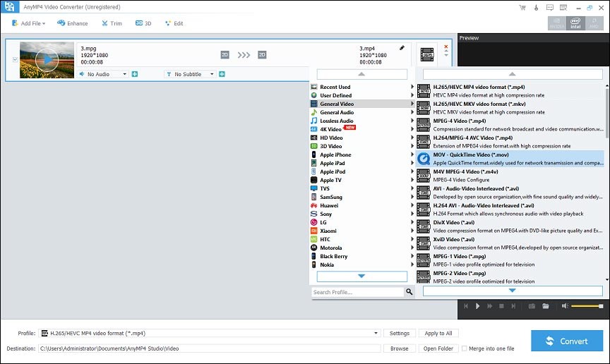Take snapshot with camera icon
Screen dimensions: 610x364
[532, 306]
